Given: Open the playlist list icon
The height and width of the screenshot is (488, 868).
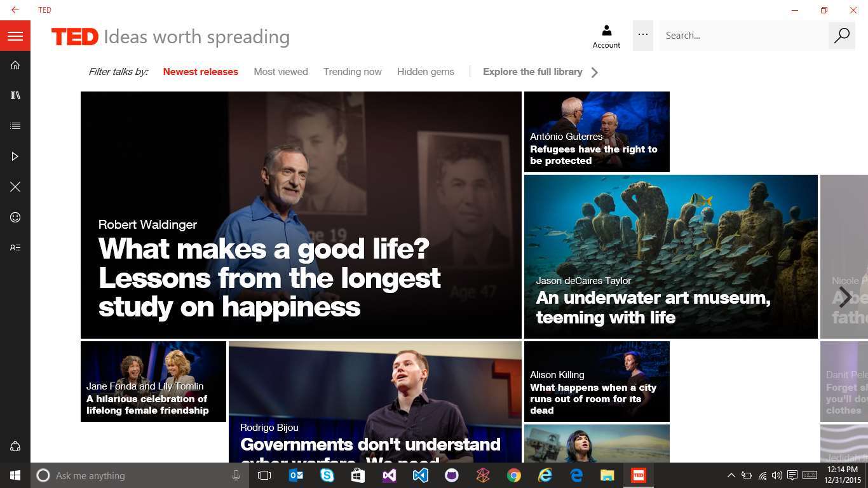Looking at the screenshot, I should click(x=15, y=126).
